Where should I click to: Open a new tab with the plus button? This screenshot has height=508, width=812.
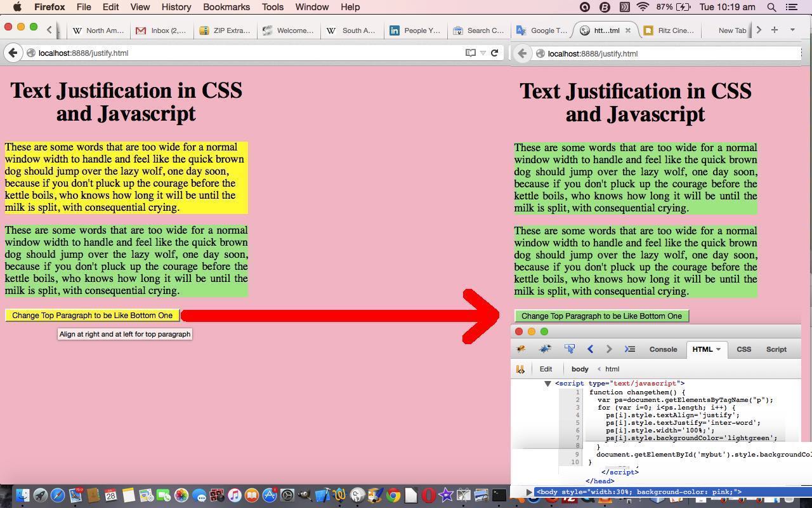point(774,30)
